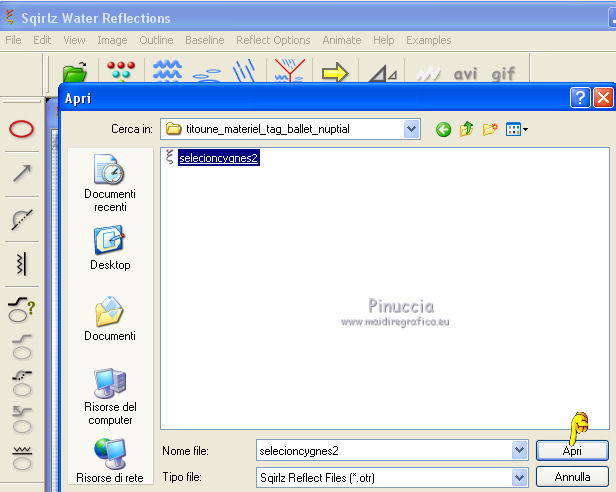
Task: Click the avi export icon
Action: (466, 74)
